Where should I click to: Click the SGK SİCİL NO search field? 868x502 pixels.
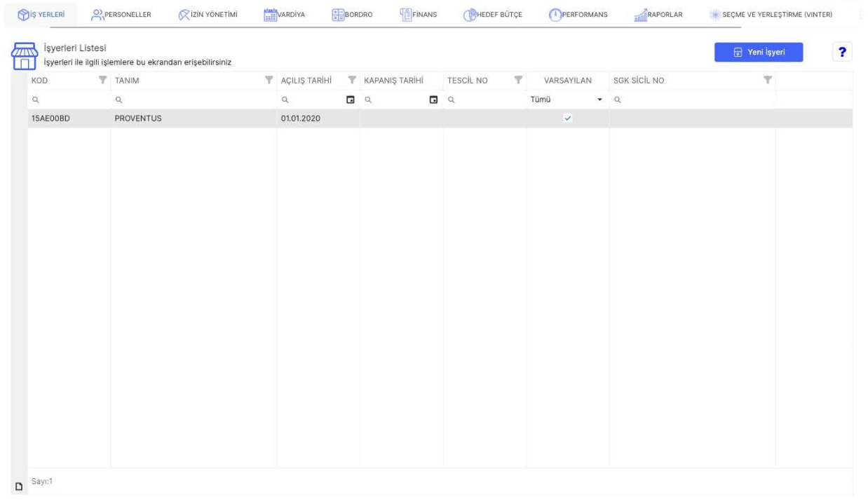pyautogui.click(x=692, y=100)
